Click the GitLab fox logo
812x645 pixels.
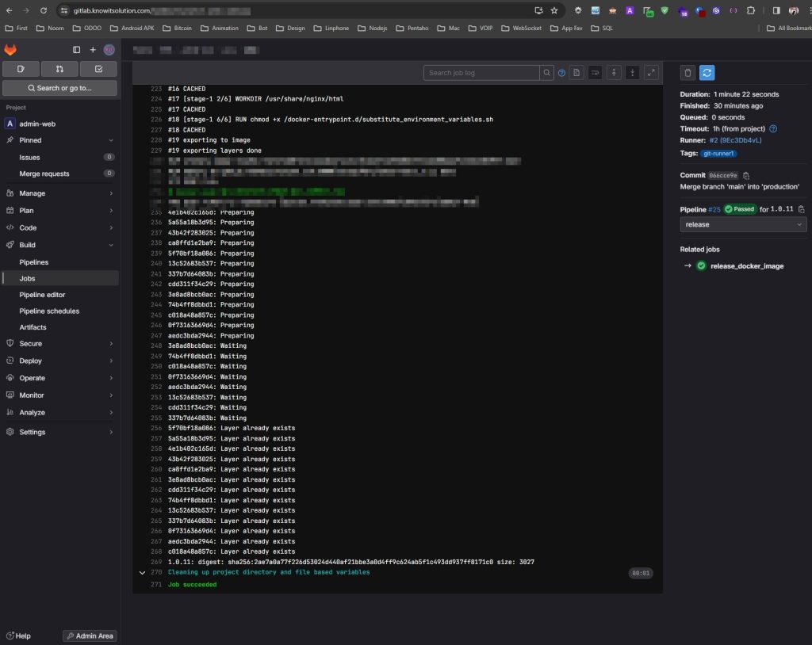10,49
